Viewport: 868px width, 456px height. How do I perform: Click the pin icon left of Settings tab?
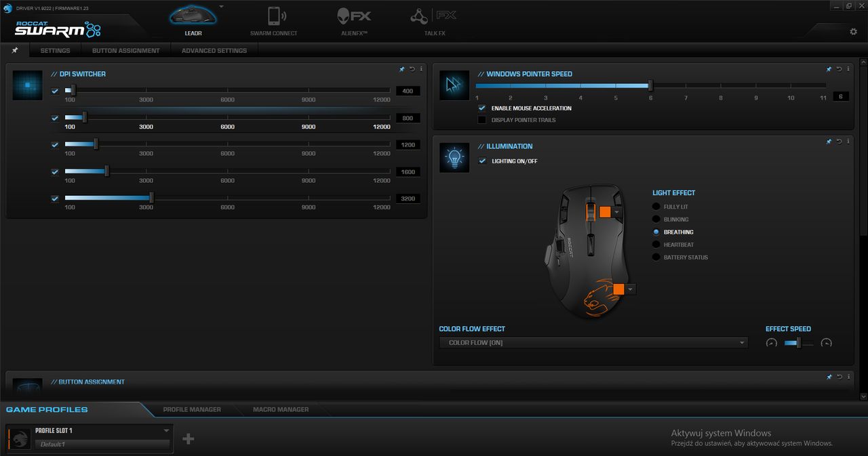tap(15, 50)
